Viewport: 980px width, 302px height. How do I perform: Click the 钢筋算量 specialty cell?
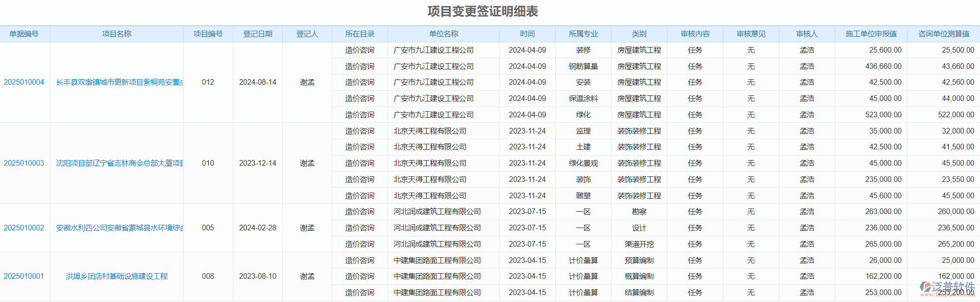[583, 67]
